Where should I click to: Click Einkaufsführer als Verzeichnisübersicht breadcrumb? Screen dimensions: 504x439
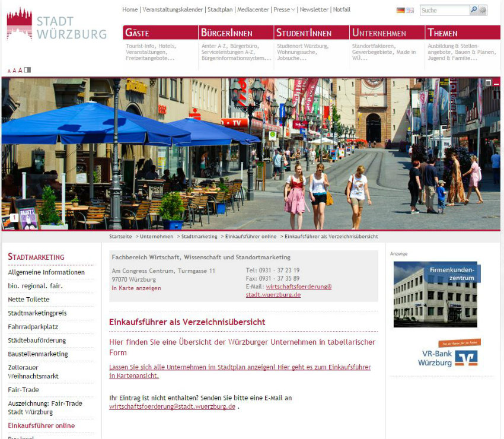click(x=331, y=236)
